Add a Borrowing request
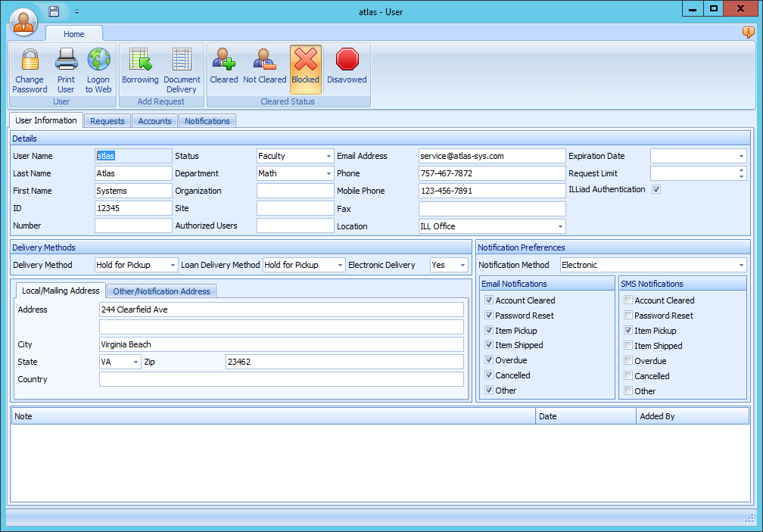Image resolution: width=763 pixels, height=532 pixels. 140,61
